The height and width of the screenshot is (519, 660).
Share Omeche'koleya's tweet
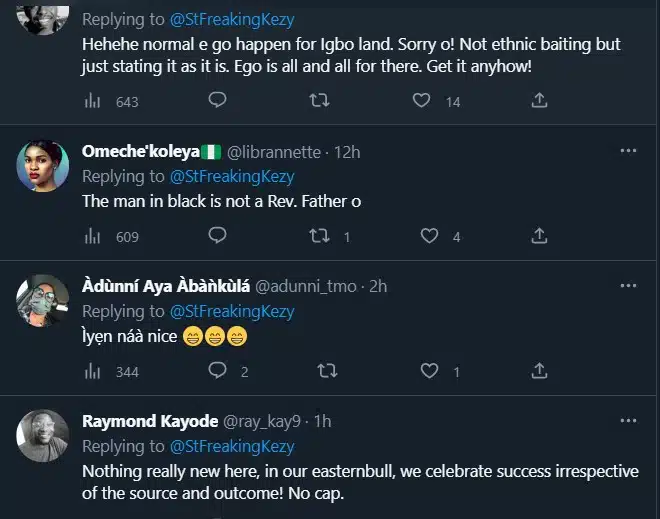click(x=538, y=236)
